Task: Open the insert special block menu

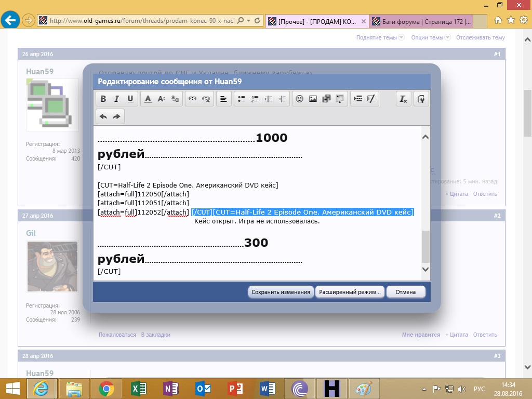Action: 357,99
